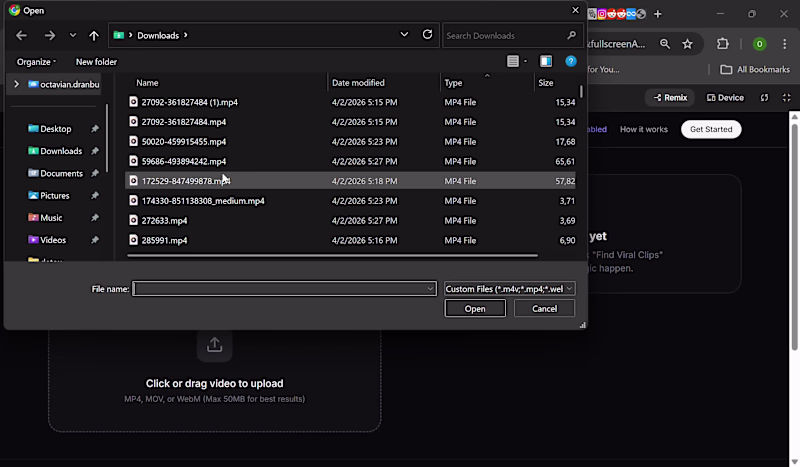The height and width of the screenshot is (467, 800).
Task: Open Videos in the sidebar
Action: point(47,240)
